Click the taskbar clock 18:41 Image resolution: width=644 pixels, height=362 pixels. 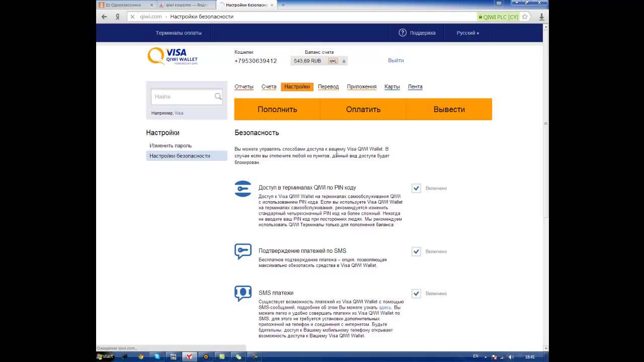[530, 356]
